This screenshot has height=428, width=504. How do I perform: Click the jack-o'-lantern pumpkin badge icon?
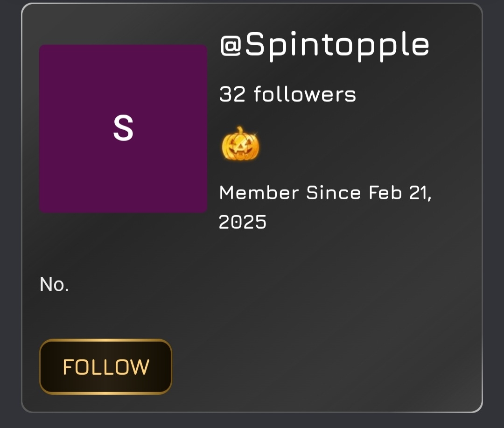coord(240,144)
